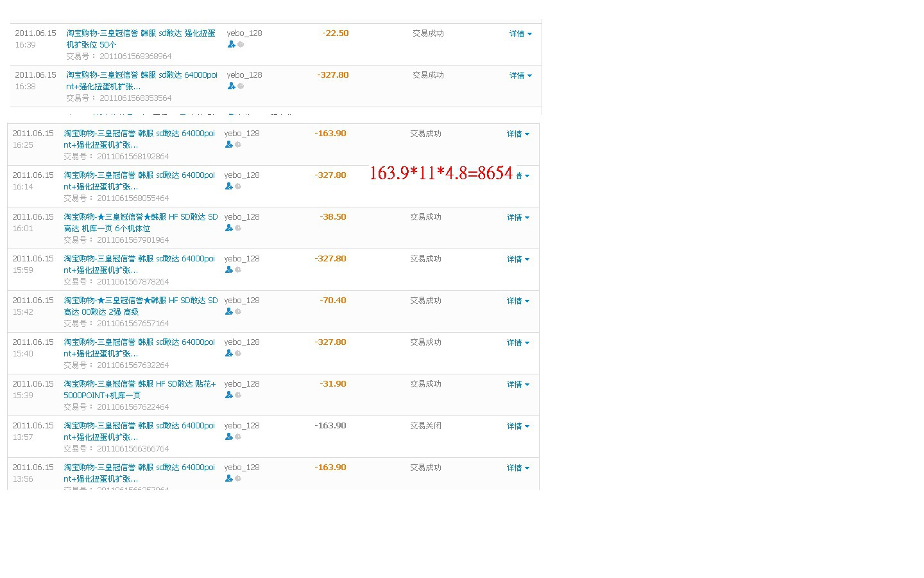
Task: Open the 13:57 transaction's item title link
Action: [139, 431]
